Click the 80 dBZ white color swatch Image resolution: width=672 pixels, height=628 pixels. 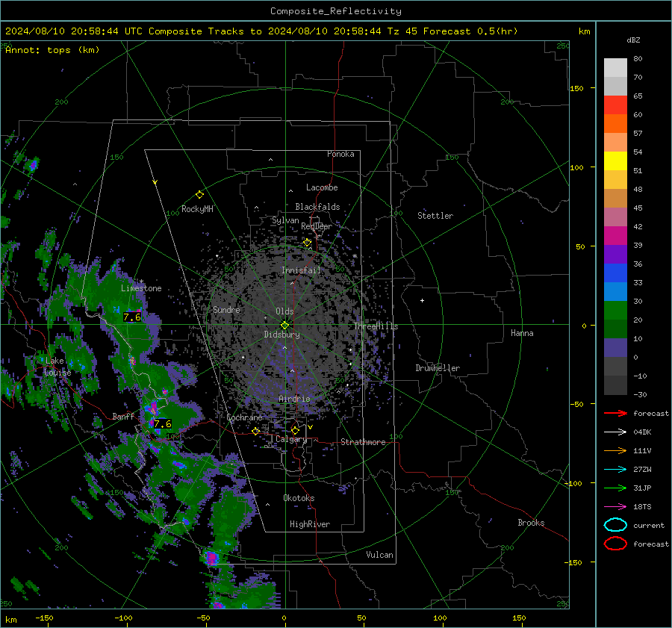615,68
